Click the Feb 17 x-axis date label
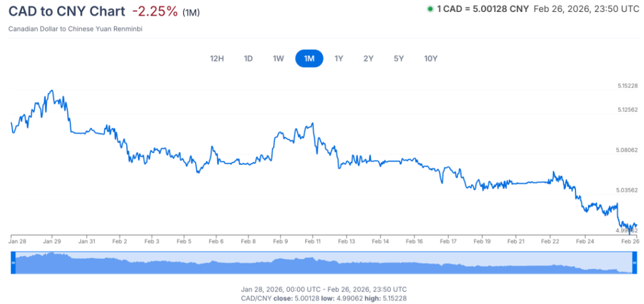Screen dimensions: 644x304 click(448, 241)
